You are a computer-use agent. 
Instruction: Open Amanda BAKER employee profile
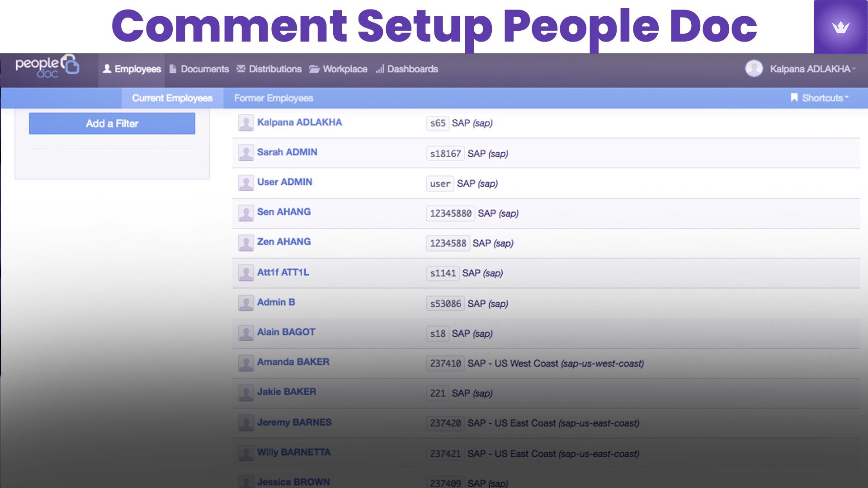tap(293, 362)
